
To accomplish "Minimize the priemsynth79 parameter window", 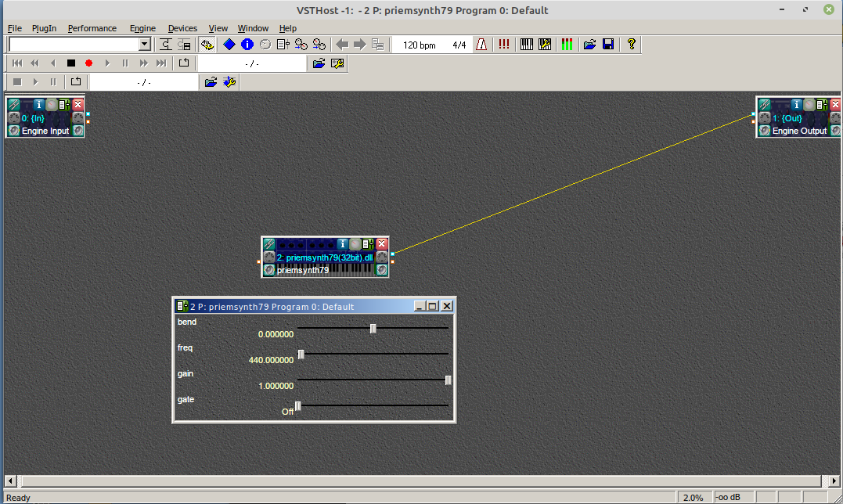I will [x=420, y=306].
